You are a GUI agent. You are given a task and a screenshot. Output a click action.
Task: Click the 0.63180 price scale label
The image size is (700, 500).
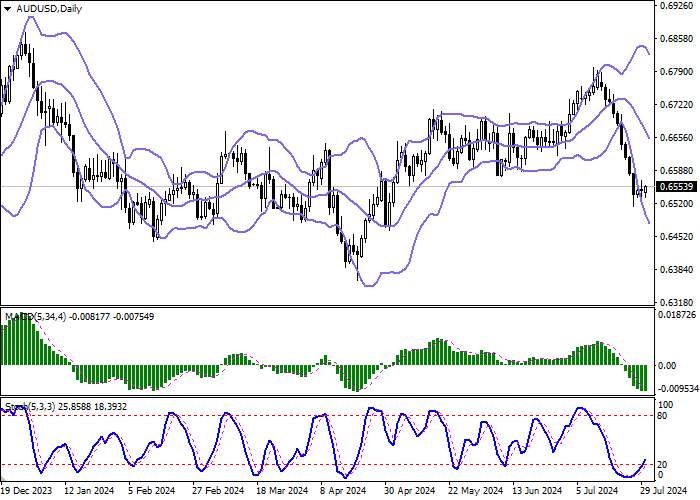[x=677, y=302]
